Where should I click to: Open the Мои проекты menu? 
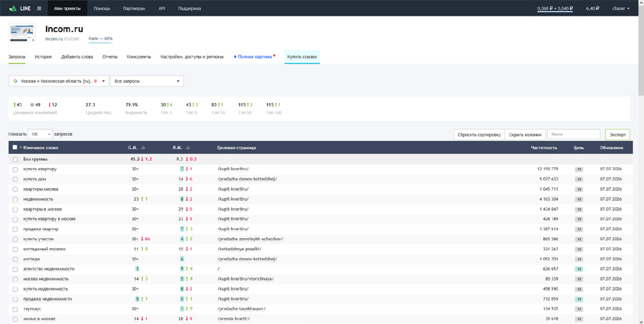[x=67, y=8]
